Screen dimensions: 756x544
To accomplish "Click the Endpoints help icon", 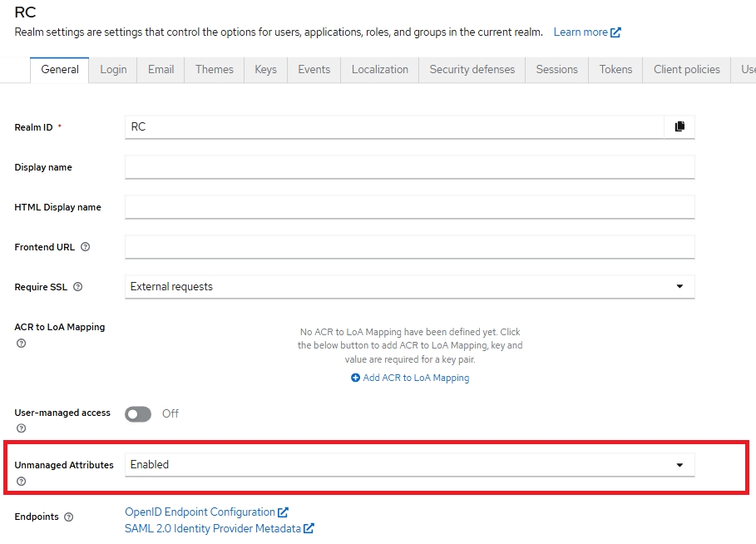I will pyautogui.click(x=68, y=517).
